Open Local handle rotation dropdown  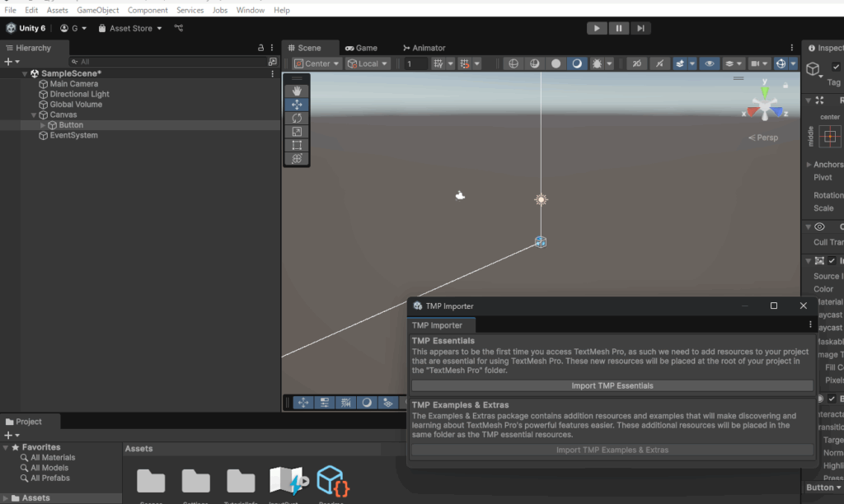368,63
